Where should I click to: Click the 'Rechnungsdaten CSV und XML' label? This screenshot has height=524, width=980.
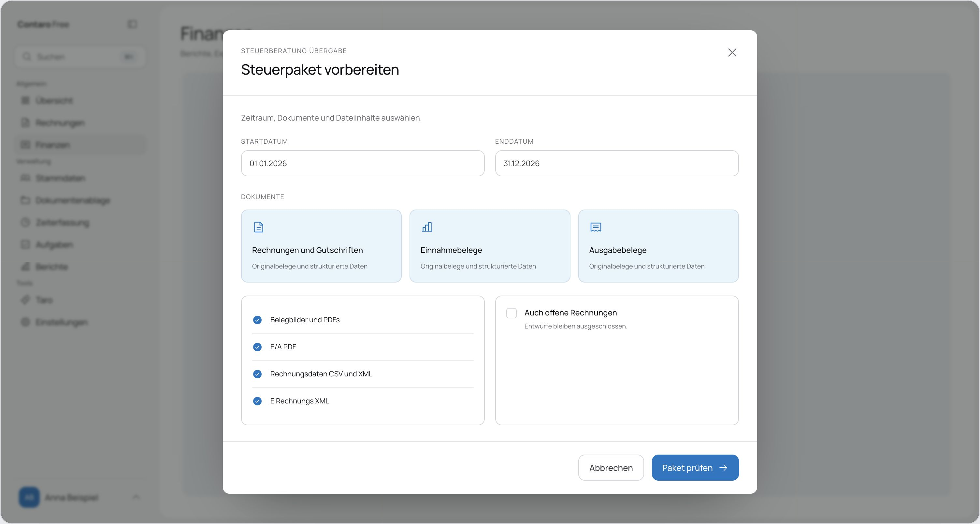click(321, 374)
